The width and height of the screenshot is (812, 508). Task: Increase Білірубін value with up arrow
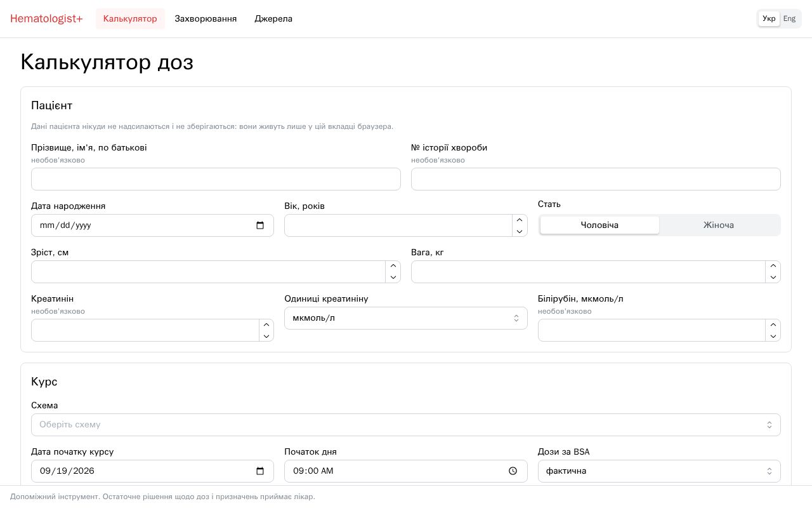point(773,324)
